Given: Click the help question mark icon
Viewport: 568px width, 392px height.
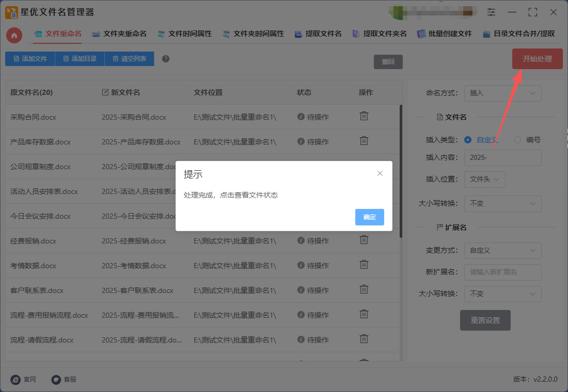Looking at the screenshot, I should click(x=166, y=59).
